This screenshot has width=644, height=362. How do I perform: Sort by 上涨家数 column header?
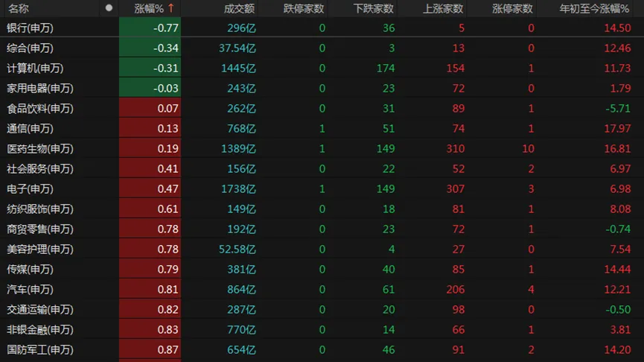point(443,8)
